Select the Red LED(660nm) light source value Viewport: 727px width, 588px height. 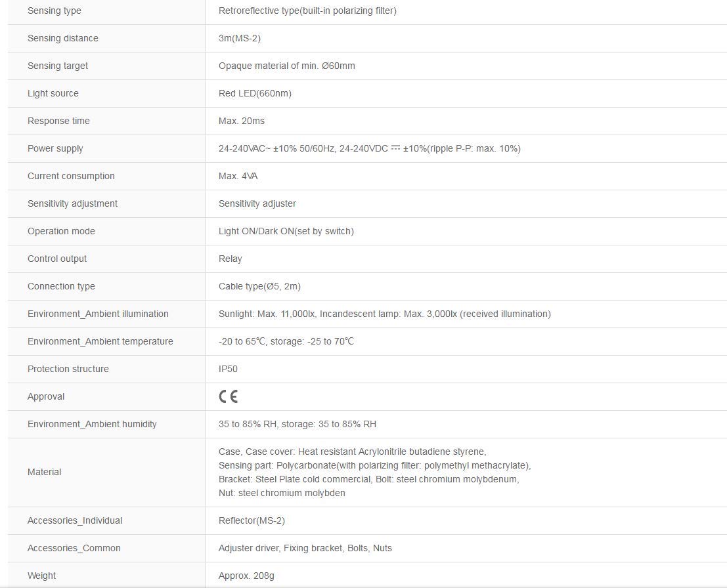point(255,93)
